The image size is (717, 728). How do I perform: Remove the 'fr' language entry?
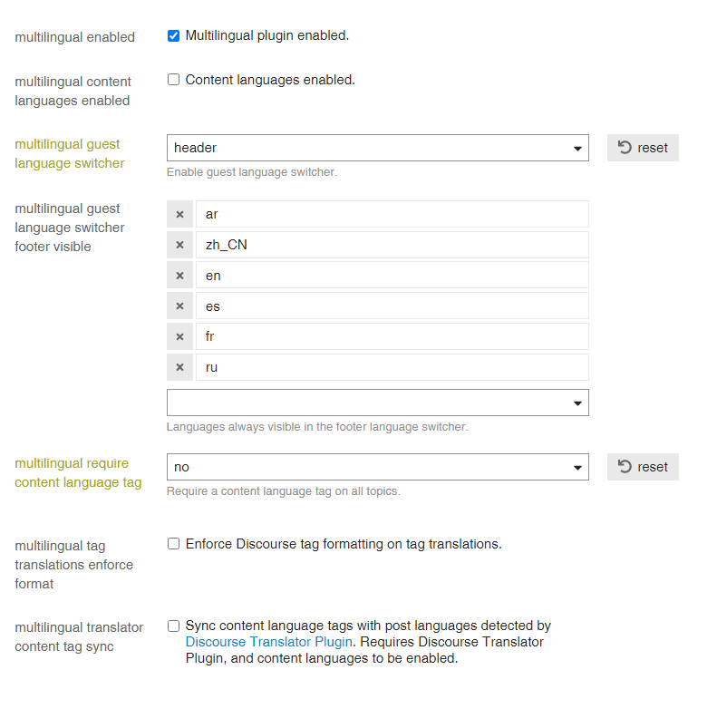[179, 336]
